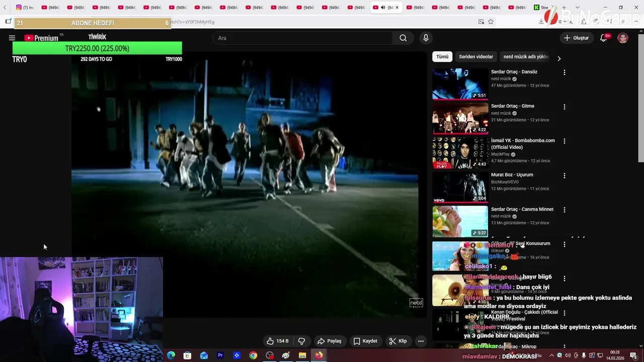Select the netd müzik adlı yükle chip
This screenshot has height=362, width=644.
pos(525,57)
